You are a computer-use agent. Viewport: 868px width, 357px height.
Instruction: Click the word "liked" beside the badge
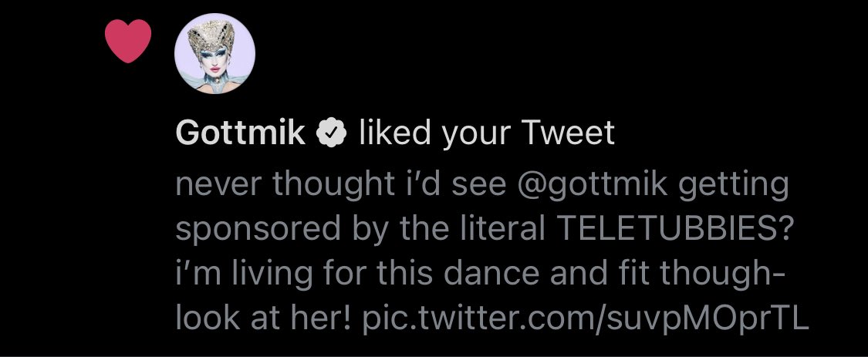395,133
